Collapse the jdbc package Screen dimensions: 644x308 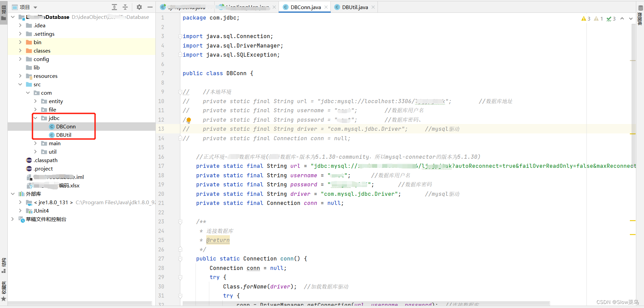[x=35, y=118]
